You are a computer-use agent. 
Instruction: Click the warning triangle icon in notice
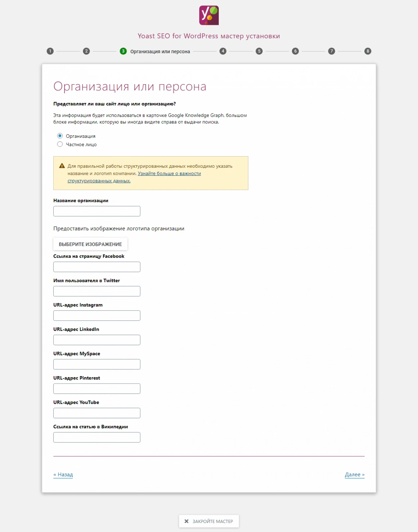62,166
